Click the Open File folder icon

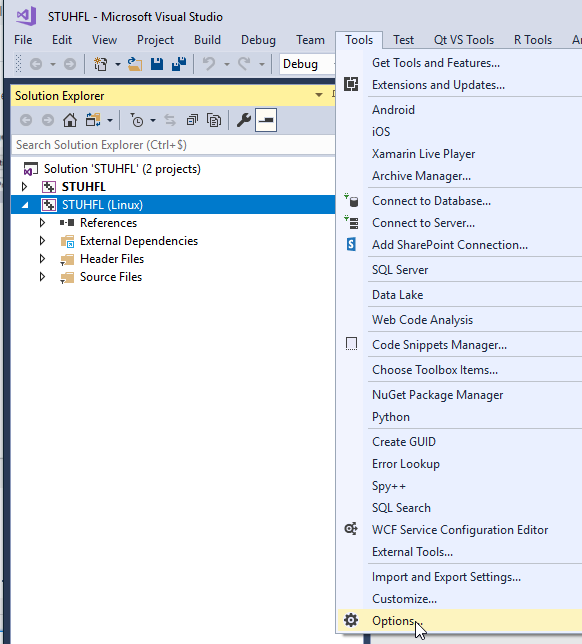(x=134, y=64)
